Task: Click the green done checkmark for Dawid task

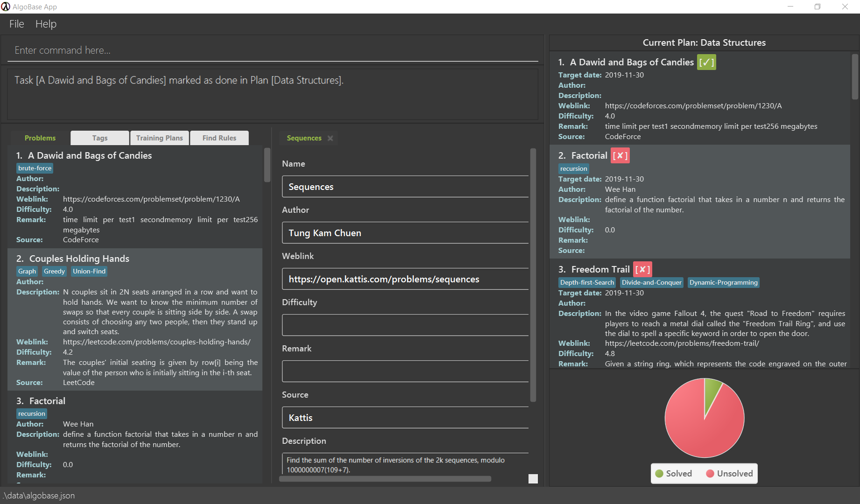Action: coord(706,62)
